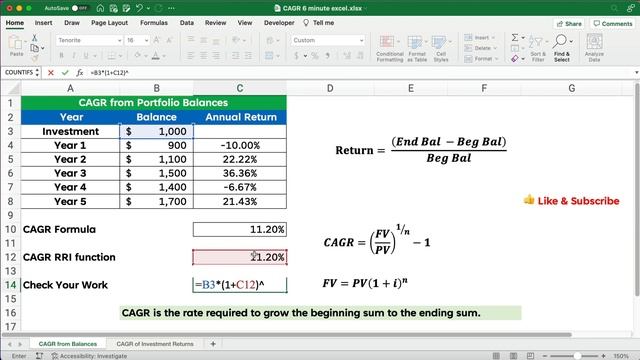Click Accessibility: Investigate in status bar
The width and height of the screenshot is (640, 360).
click(x=89, y=356)
